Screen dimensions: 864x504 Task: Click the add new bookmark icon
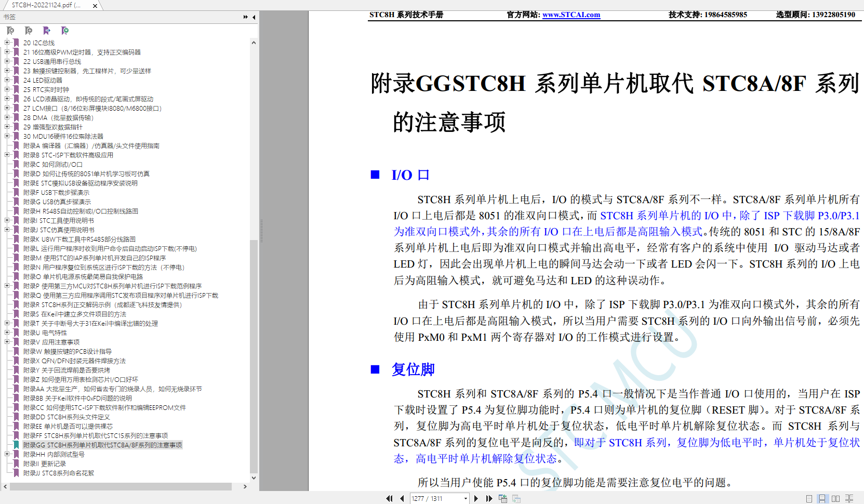click(29, 31)
